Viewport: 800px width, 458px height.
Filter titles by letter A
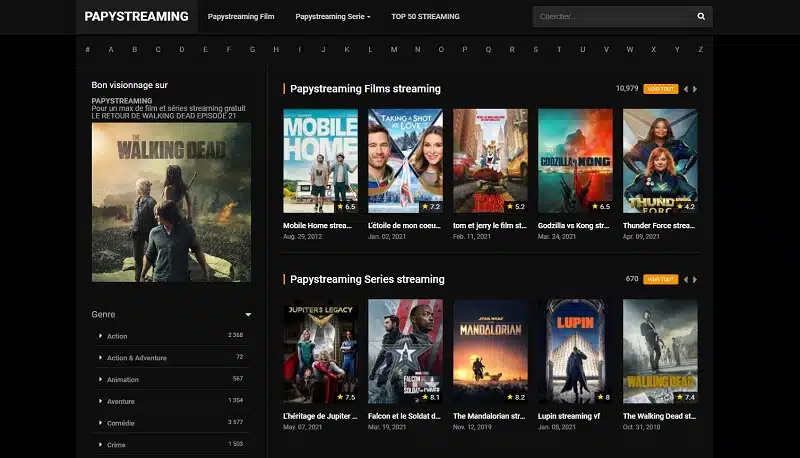click(x=111, y=49)
